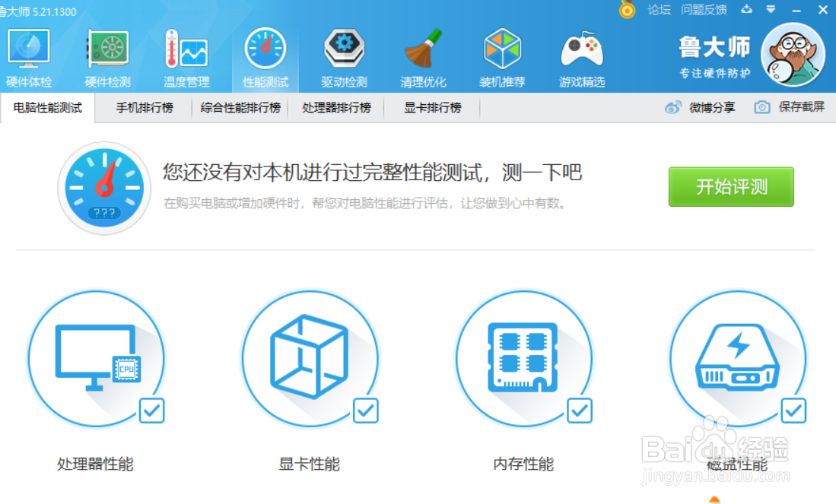Click the 处理器性能 CPU monitor icon
This screenshot has width=836, height=504.
[x=97, y=358]
